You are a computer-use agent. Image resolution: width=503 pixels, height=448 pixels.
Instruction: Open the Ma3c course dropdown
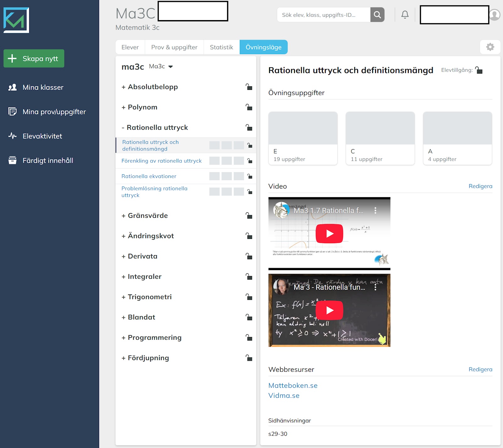[161, 67]
